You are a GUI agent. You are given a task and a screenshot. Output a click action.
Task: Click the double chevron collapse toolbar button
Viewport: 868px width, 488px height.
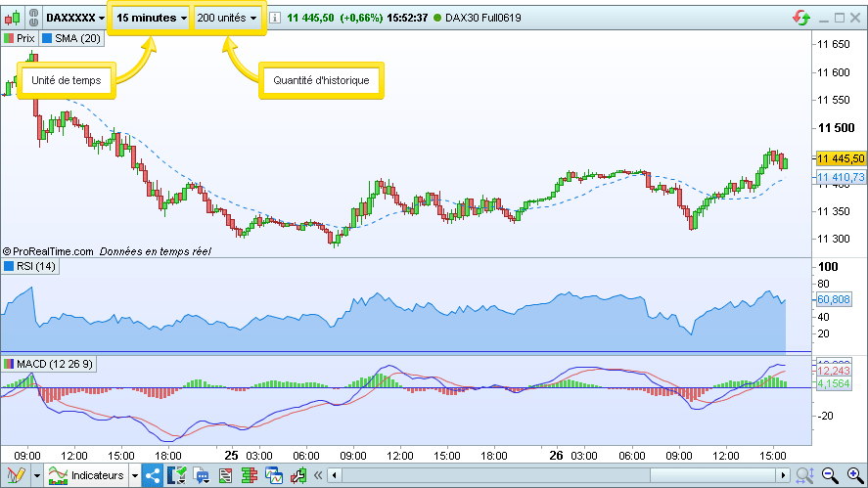point(317,476)
